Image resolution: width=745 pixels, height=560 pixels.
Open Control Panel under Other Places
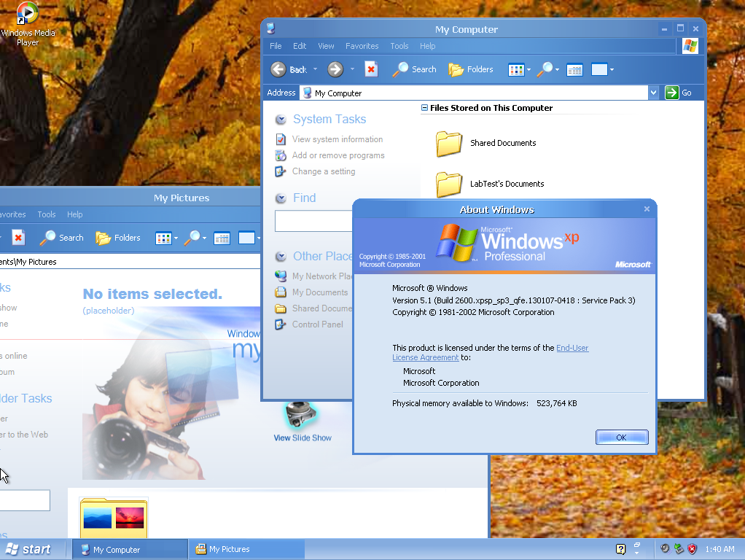pyautogui.click(x=317, y=324)
